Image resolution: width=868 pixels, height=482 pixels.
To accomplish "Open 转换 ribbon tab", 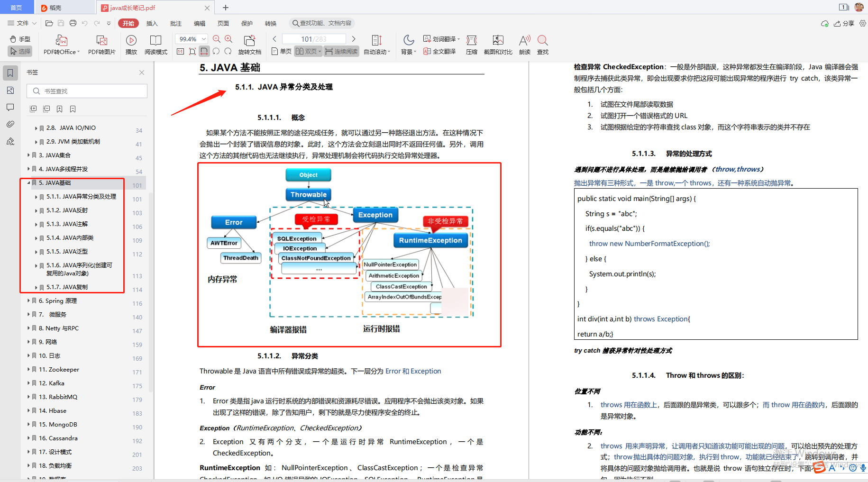I will click(271, 23).
